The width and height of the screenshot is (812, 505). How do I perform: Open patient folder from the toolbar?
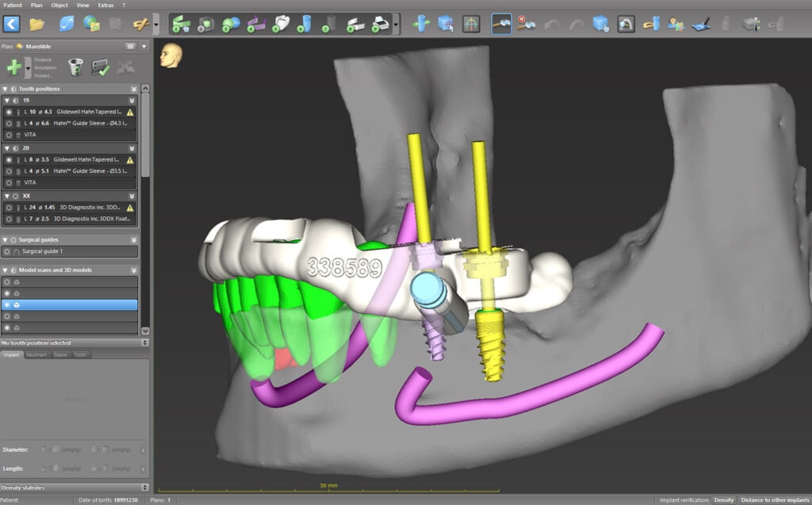tap(37, 24)
